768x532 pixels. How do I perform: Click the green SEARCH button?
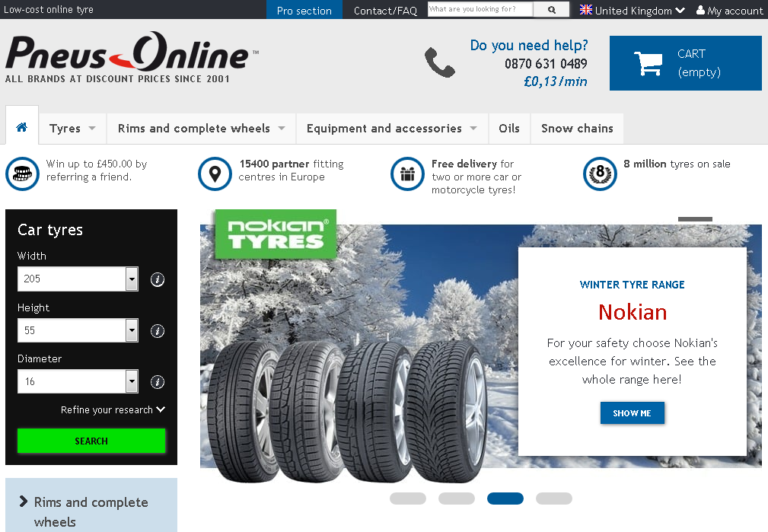[x=91, y=441]
